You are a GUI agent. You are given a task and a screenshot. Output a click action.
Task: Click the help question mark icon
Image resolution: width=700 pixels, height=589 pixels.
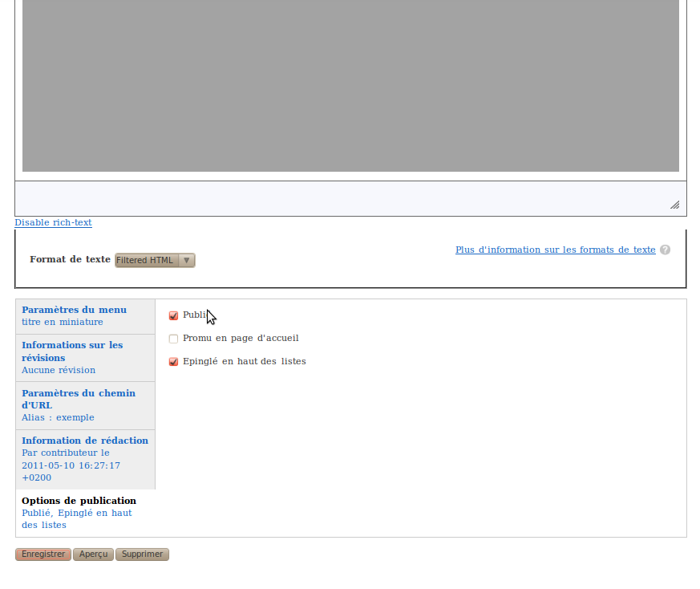tap(665, 250)
